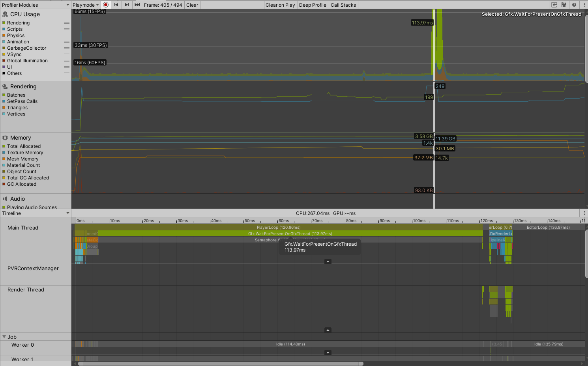Clear the captured profiler frames

(192, 5)
